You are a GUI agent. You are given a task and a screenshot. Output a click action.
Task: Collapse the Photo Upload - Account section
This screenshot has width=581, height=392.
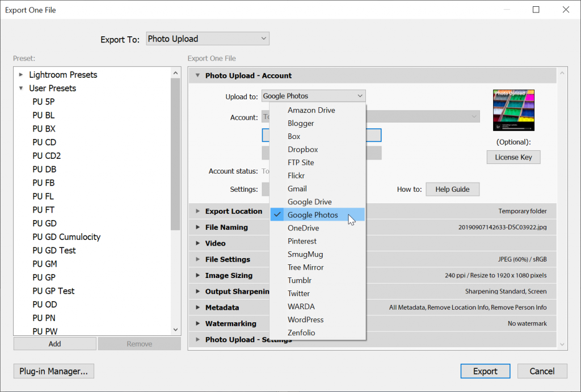coord(198,75)
